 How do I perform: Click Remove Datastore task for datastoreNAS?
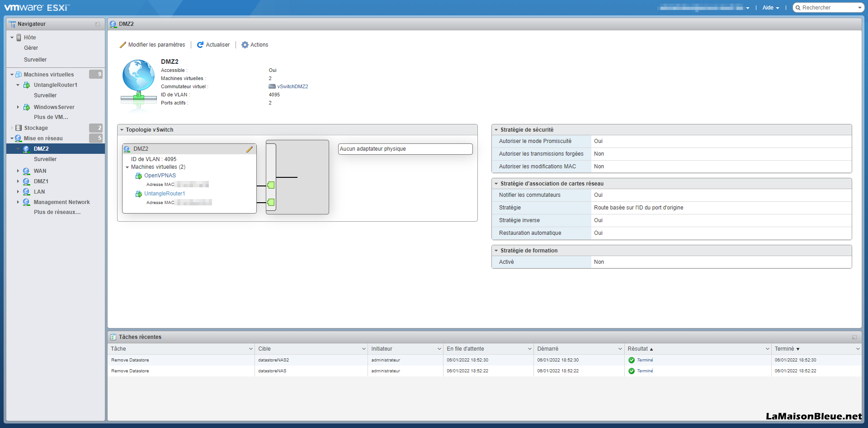click(x=130, y=371)
